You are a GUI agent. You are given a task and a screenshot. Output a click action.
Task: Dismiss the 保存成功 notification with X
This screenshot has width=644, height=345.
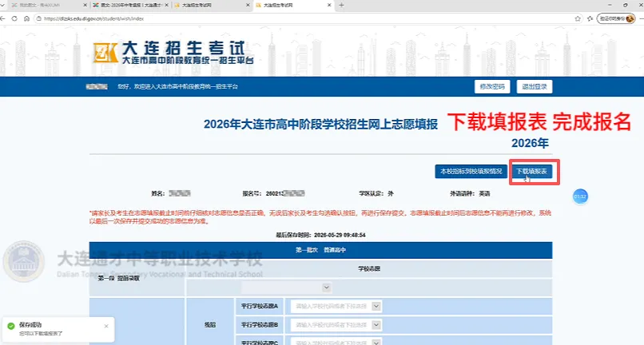pos(106,326)
